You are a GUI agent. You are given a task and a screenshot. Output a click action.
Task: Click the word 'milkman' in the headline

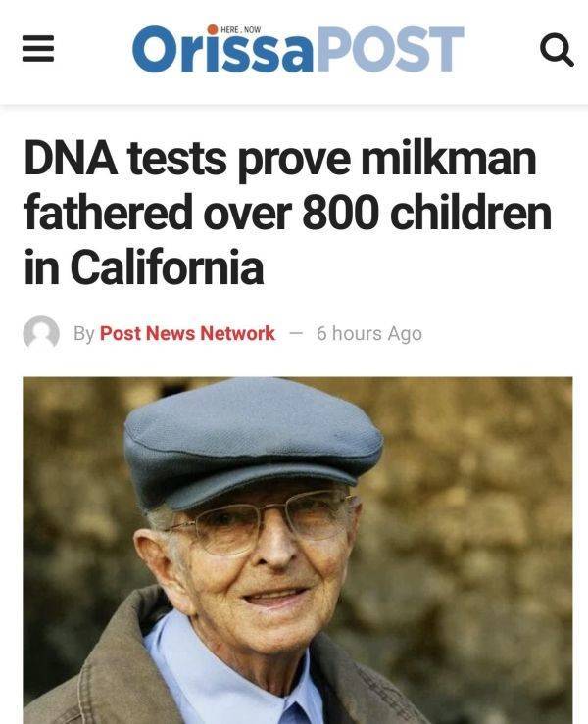click(449, 158)
